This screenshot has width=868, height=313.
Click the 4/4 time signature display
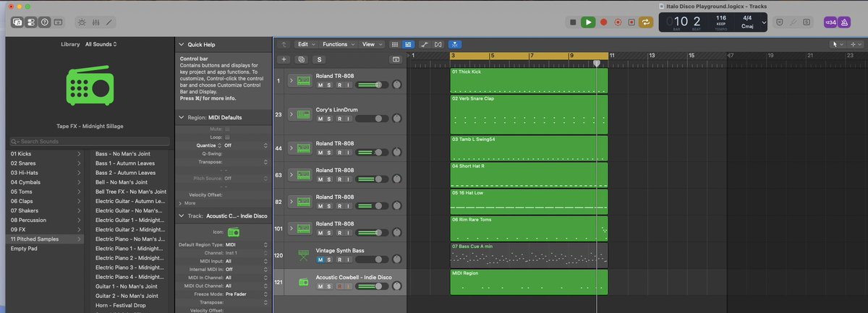point(746,17)
